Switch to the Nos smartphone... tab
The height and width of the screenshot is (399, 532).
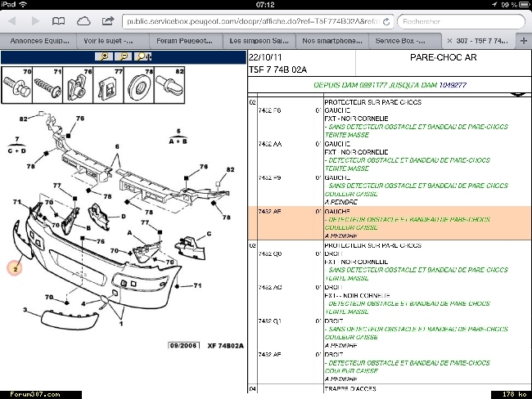pos(332,41)
